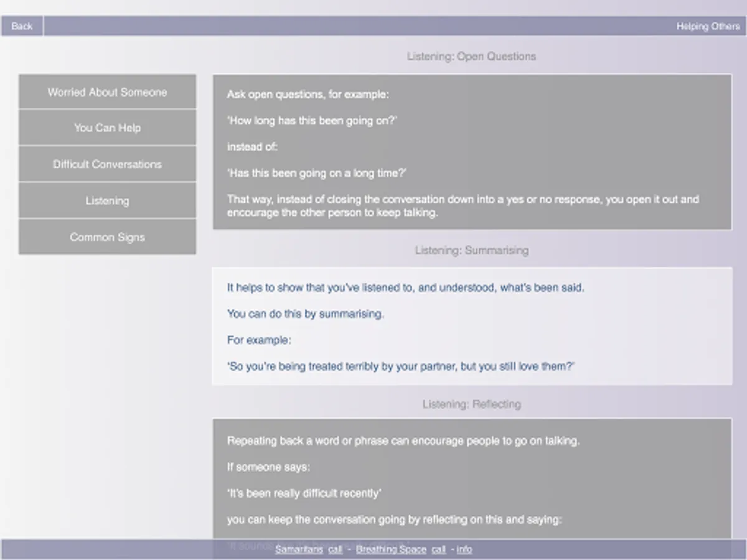Open the info link in footer
Image resolution: width=747 pixels, height=560 pixels.
pyautogui.click(x=464, y=549)
